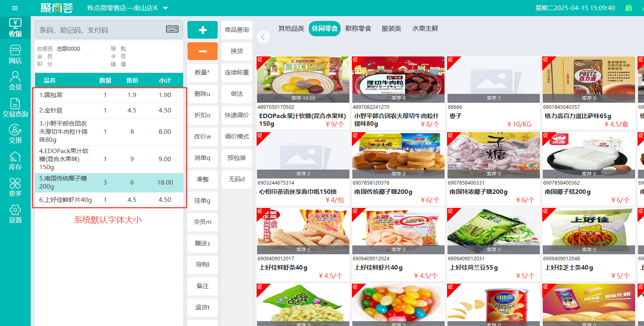Select the 休闲零食 category tab
The image size is (644, 326).
click(325, 29)
